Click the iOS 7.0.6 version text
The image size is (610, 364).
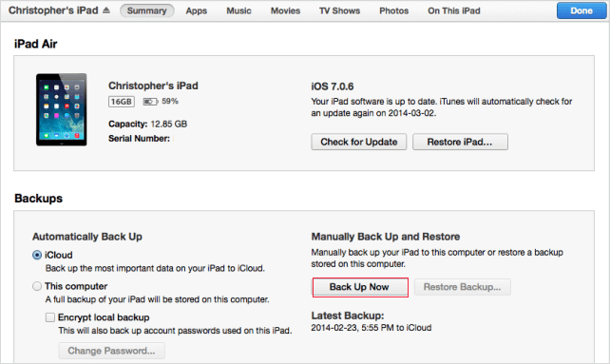[x=333, y=86]
